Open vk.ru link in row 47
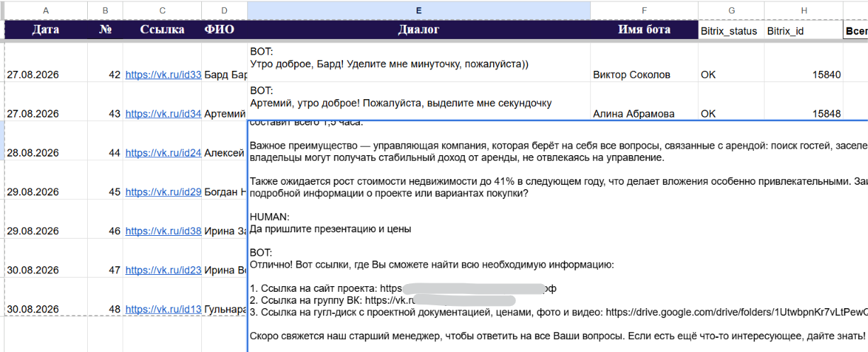The height and width of the screenshot is (352, 868). coord(164,270)
